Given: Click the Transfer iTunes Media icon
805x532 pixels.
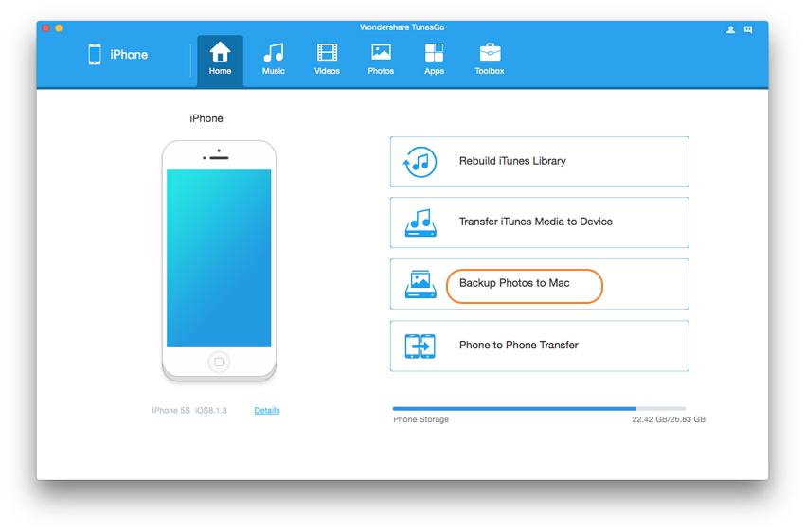Looking at the screenshot, I should pyautogui.click(x=420, y=222).
